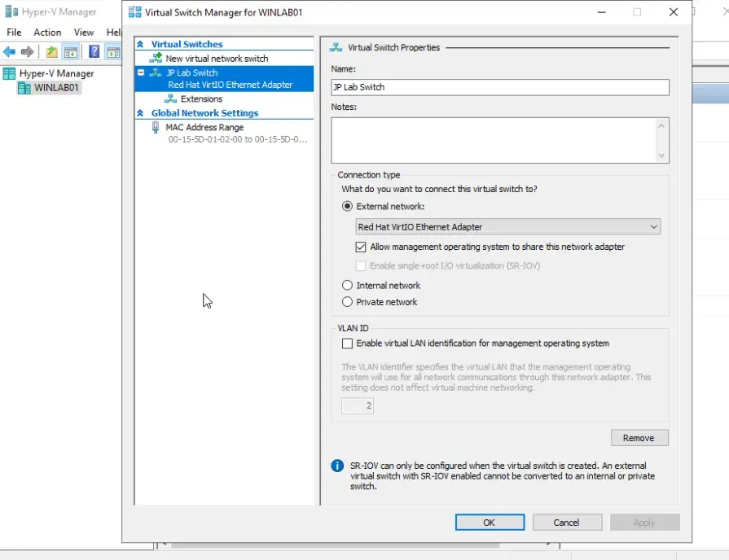Select the Hyper-V Manager root tree node
Image resolution: width=729 pixels, height=560 pixels.
pyautogui.click(x=50, y=73)
